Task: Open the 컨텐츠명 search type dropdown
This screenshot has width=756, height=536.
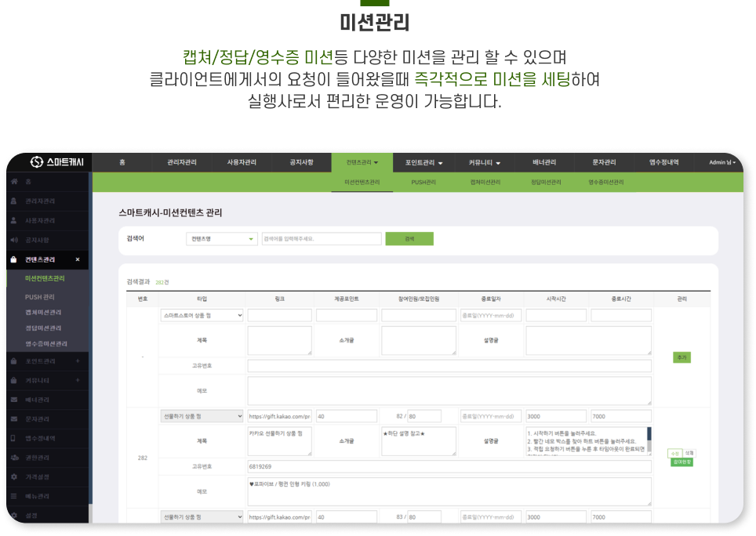Action: 222,239
